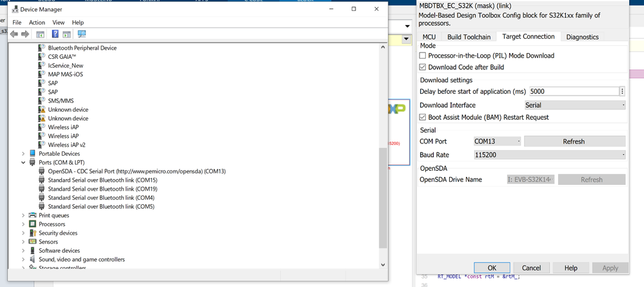
Task: Click the Apply button
Action: pos(610,268)
